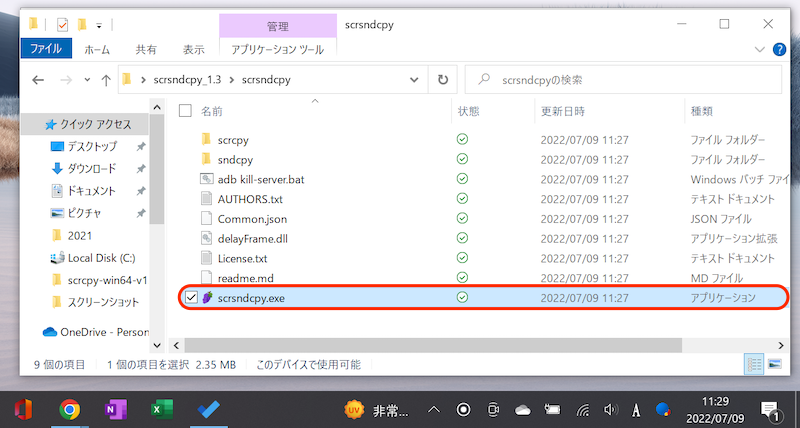Sort files by 更新日時 column
The width and height of the screenshot is (800, 428).
(x=562, y=111)
